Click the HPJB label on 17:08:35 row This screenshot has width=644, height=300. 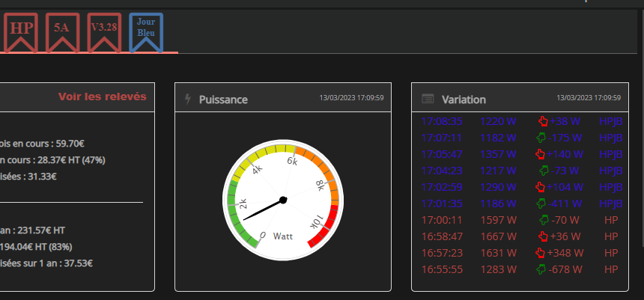tap(611, 121)
